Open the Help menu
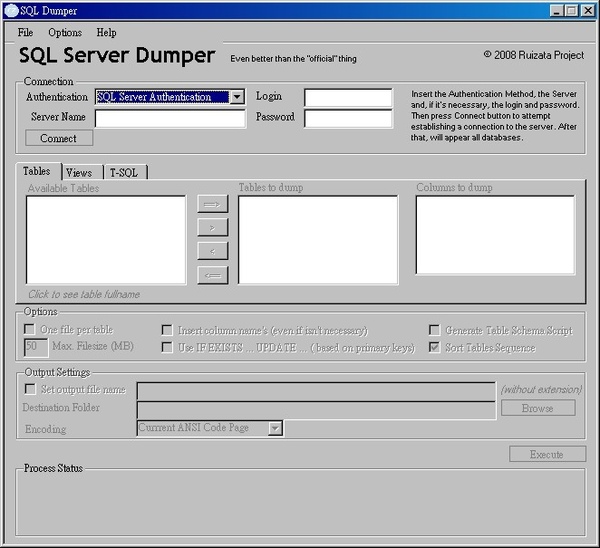This screenshot has height=548, width=600. click(x=106, y=33)
